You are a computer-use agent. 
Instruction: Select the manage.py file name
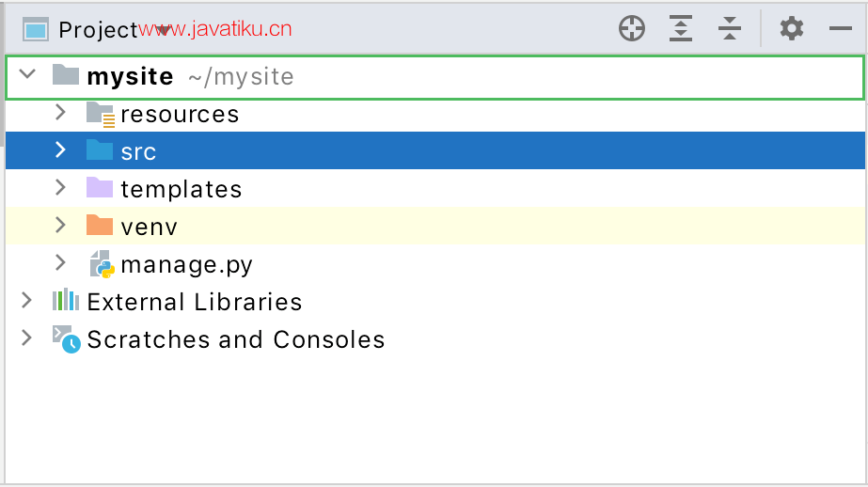[x=186, y=264]
